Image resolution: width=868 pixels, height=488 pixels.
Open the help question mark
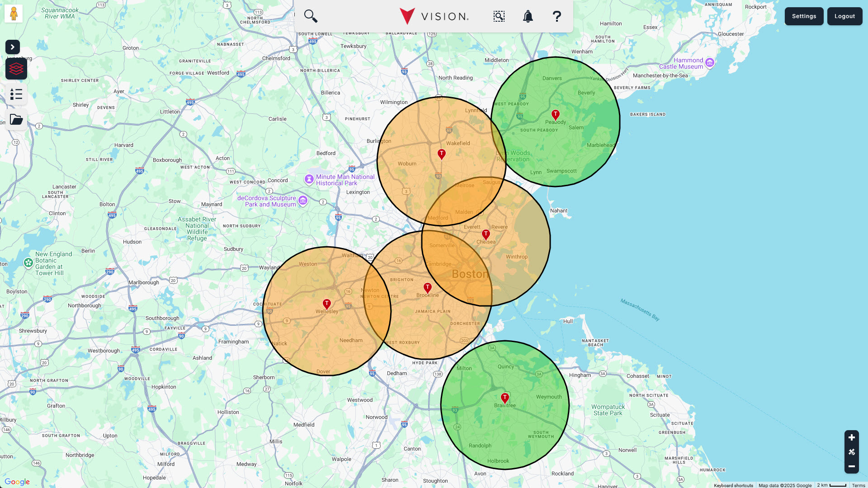pos(557,16)
